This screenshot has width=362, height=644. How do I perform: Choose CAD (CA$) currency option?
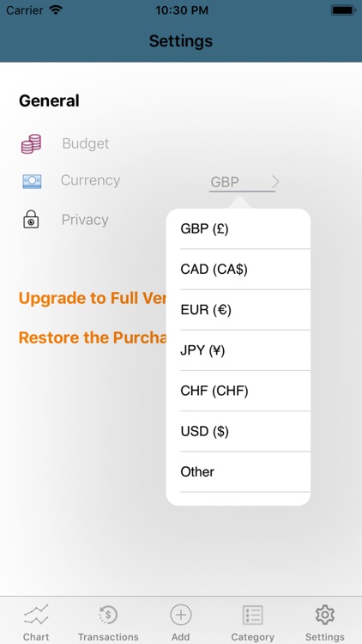tap(238, 270)
